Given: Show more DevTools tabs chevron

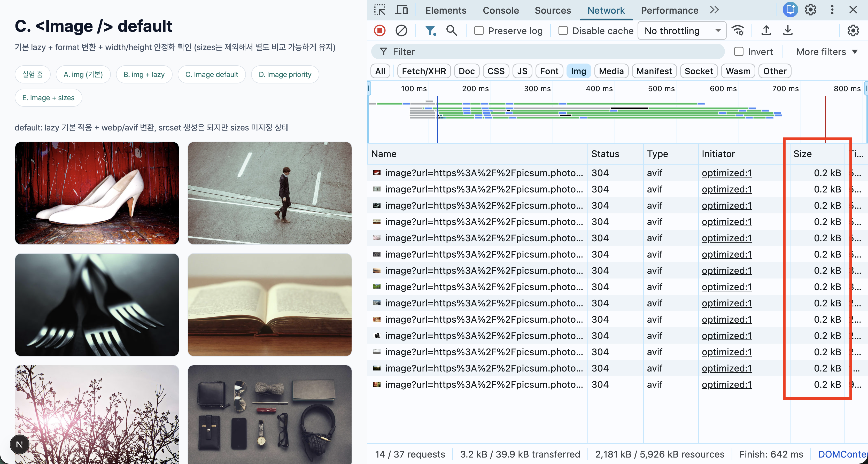Looking at the screenshot, I should click(x=714, y=10).
